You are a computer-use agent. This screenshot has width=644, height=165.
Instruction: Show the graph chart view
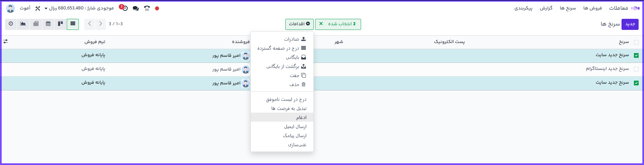(23, 24)
